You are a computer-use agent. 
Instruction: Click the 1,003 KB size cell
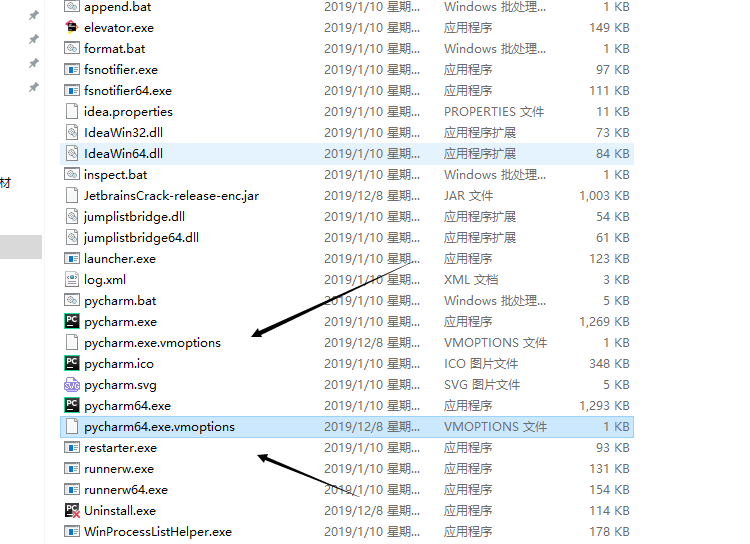604,196
